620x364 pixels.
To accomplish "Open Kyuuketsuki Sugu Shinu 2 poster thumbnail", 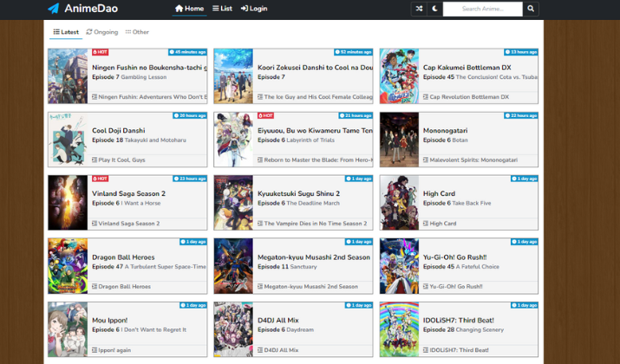I will (233, 203).
